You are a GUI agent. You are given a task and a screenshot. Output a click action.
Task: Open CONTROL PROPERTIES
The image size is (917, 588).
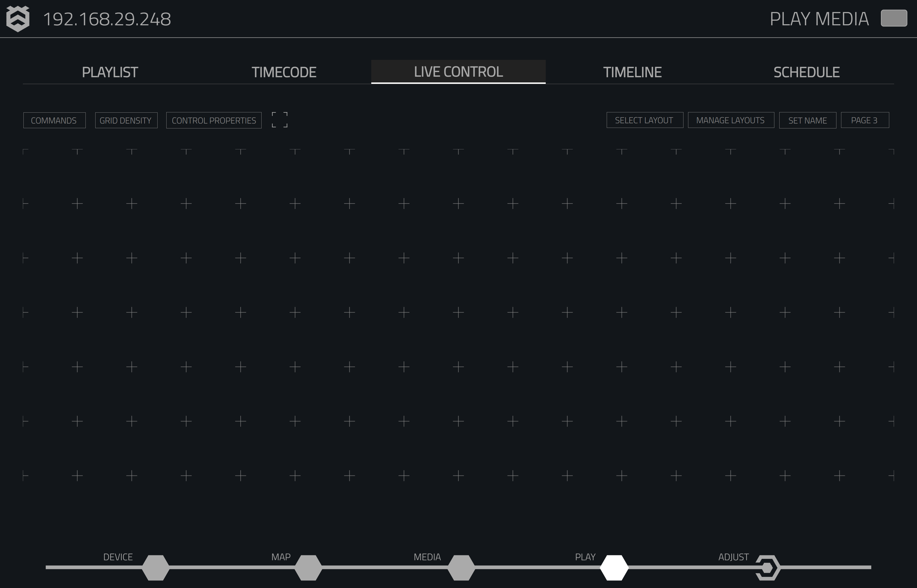pyautogui.click(x=214, y=120)
